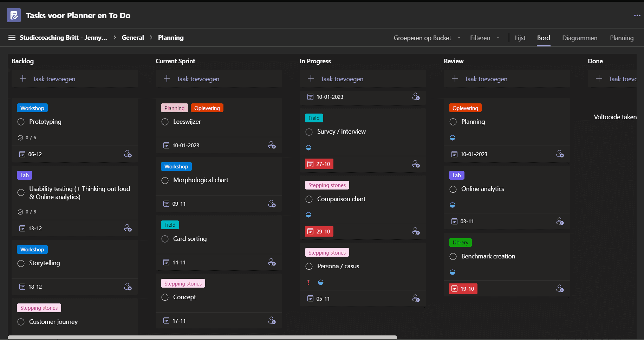Open the Filteren dropdown
Viewport: 644px width, 340px height.
[x=484, y=38]
